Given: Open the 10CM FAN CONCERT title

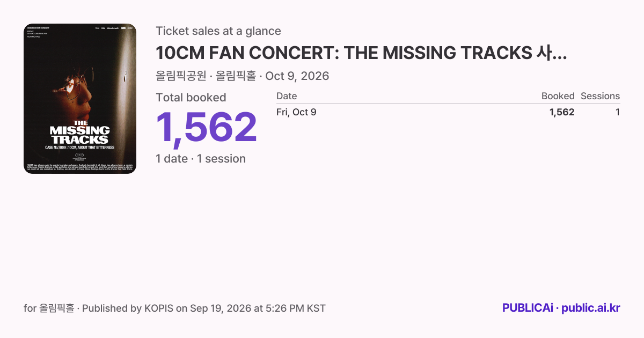Looking at the screenshot, I should 361,53.
